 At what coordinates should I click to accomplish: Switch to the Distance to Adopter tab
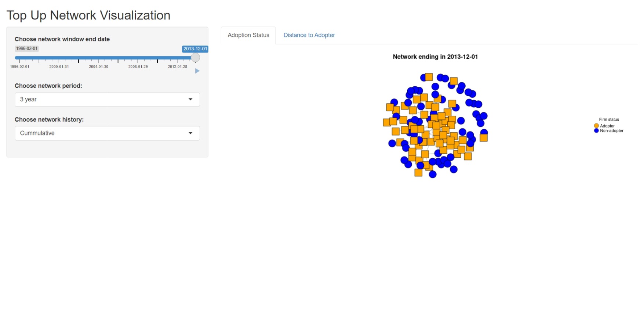tap(309, 35)
